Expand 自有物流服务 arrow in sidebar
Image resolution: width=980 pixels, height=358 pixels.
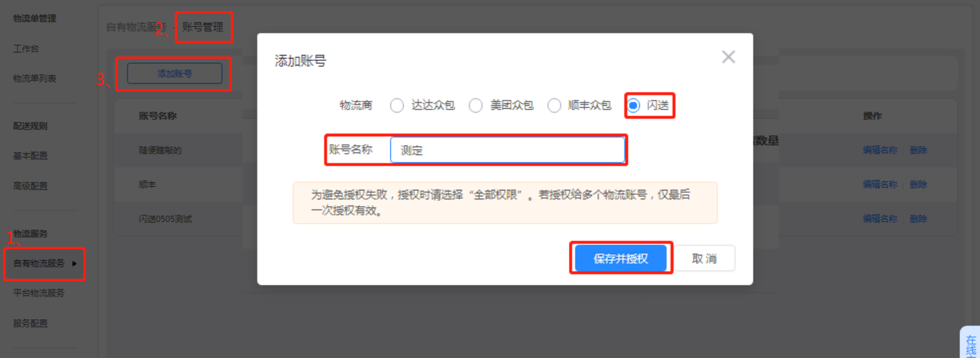[75, 264]
